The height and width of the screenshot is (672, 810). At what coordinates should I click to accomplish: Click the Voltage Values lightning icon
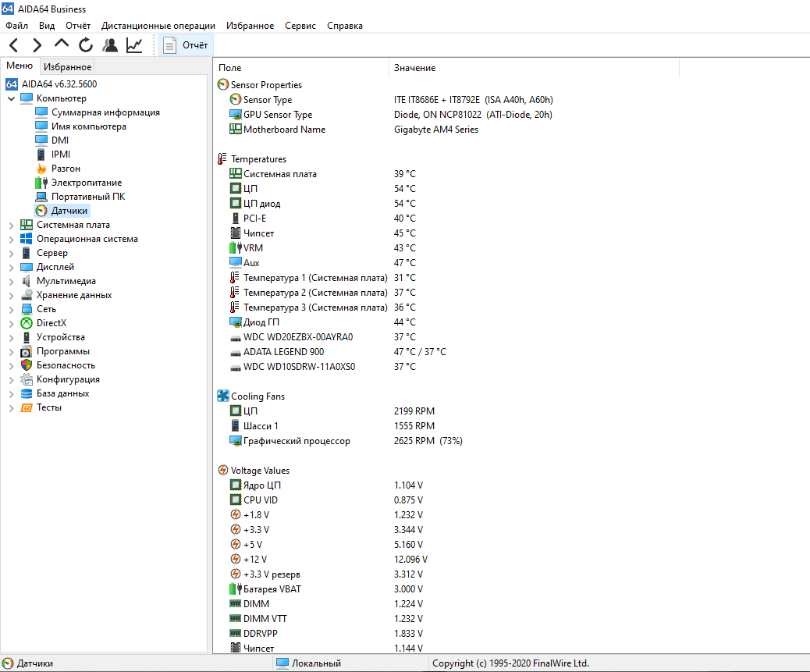[x=223, y=470]
